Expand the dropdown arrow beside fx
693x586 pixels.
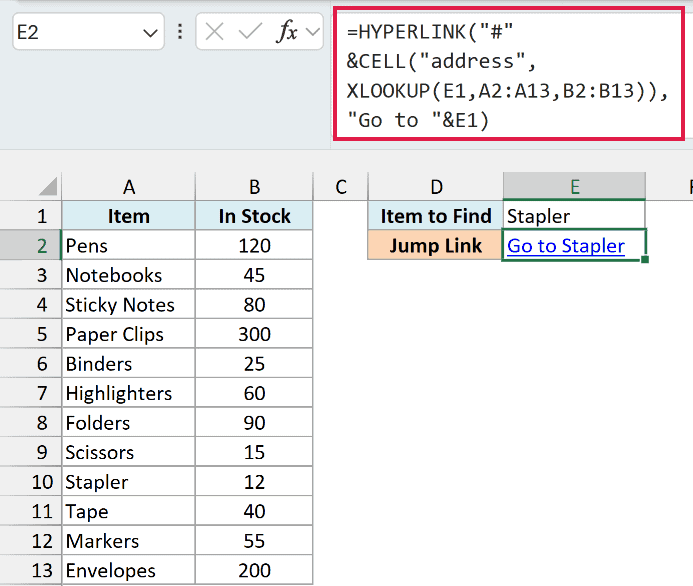tap(312, 32)
